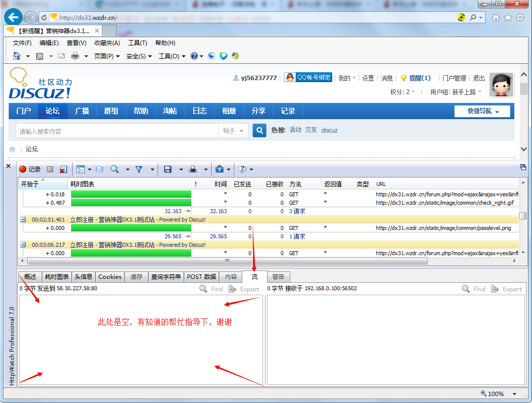Open the 快捷导航 dropdown
The width and height of the screenshot is (532, 403).
point(482,111)
